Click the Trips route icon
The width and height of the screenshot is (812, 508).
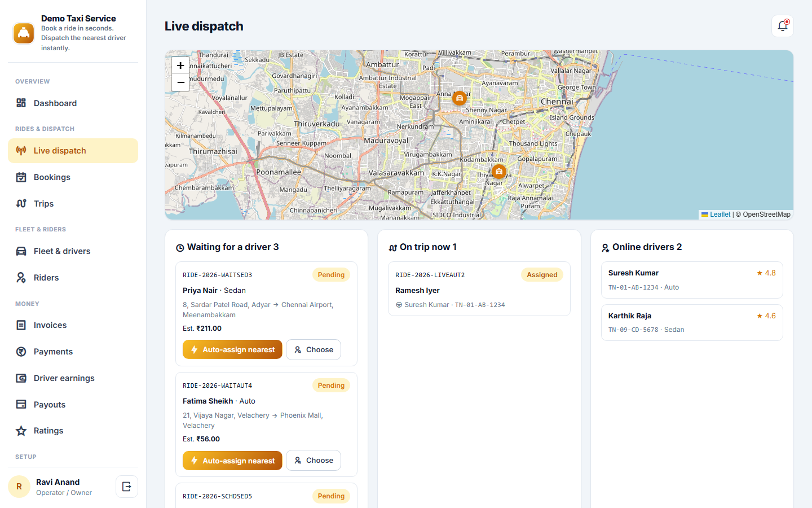coord(21,204)
